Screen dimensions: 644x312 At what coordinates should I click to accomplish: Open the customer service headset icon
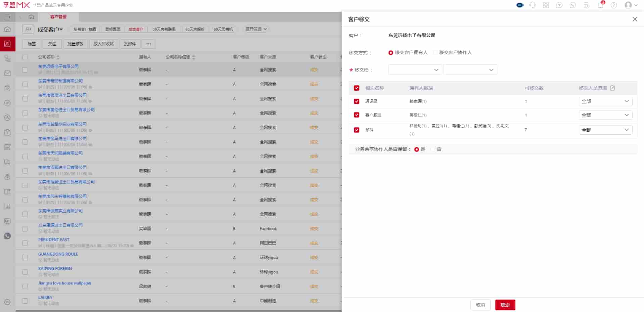[x=533, y=5]
